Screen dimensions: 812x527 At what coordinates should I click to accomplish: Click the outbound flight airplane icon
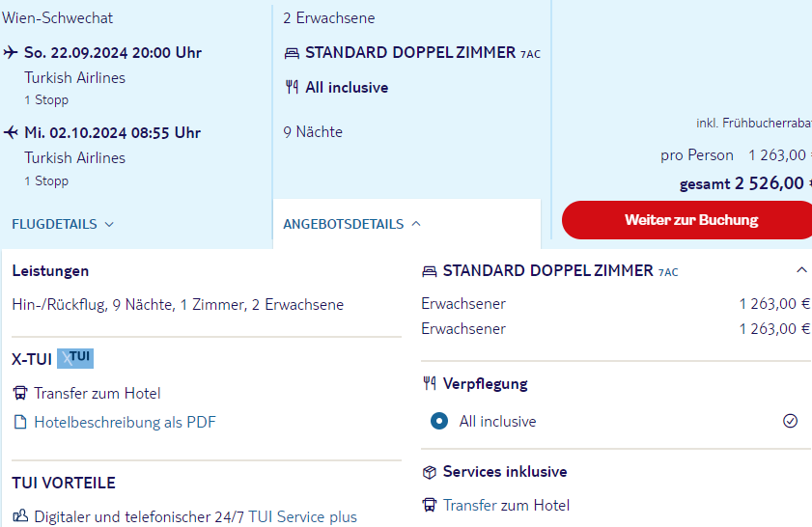point(11,52)
